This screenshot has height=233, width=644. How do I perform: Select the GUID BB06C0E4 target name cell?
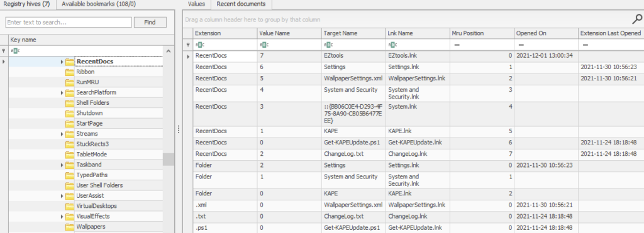tap(353, 114)
